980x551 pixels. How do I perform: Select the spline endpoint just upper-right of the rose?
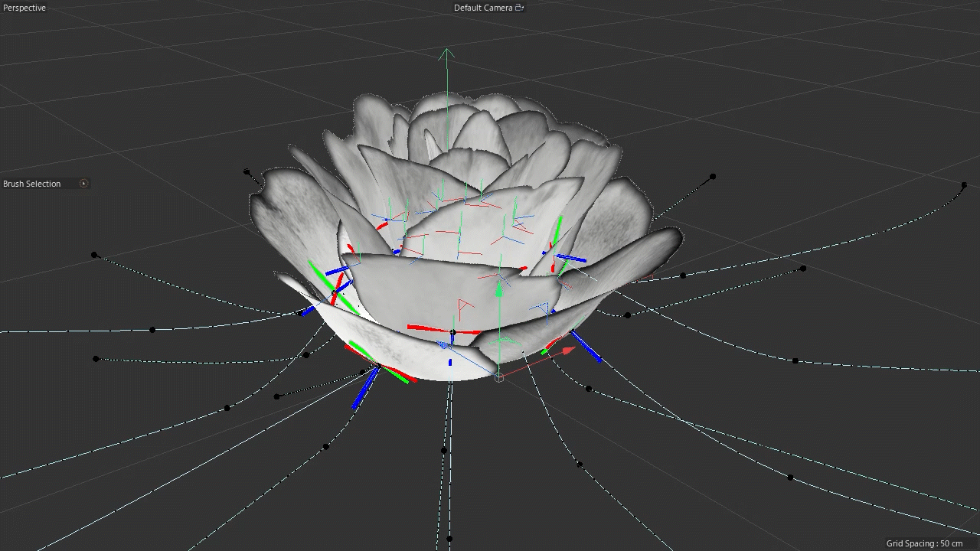(x=713, y=177)
